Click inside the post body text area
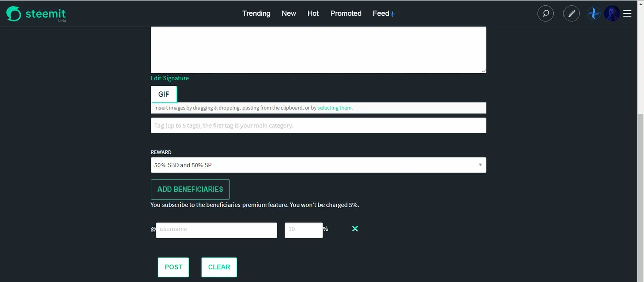This screenshot has height=282, width=644. (318, 49)
